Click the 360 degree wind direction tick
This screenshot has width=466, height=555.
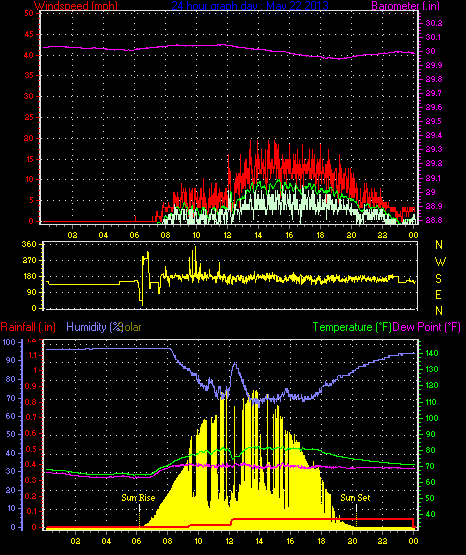[x=29, y=244]
